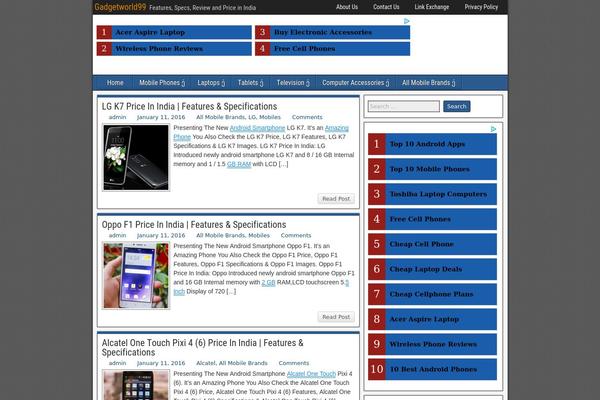Open the About Us page

click(347, 7)
